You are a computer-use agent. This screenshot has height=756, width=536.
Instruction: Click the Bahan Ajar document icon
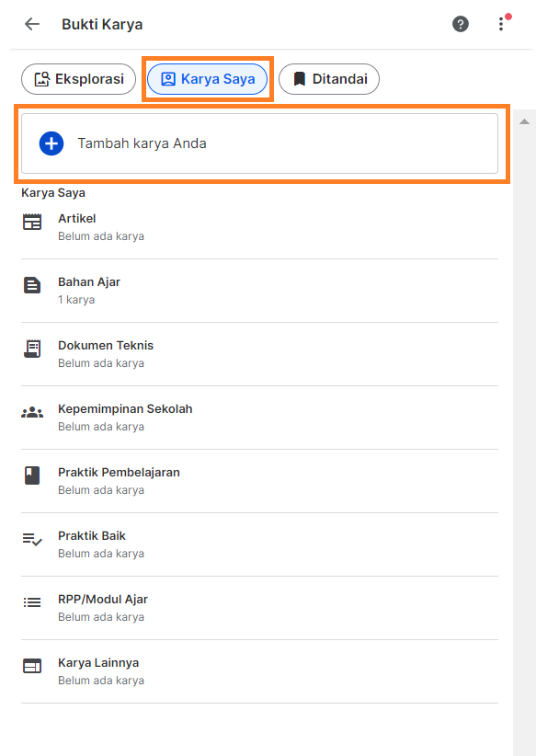point(32,285)
